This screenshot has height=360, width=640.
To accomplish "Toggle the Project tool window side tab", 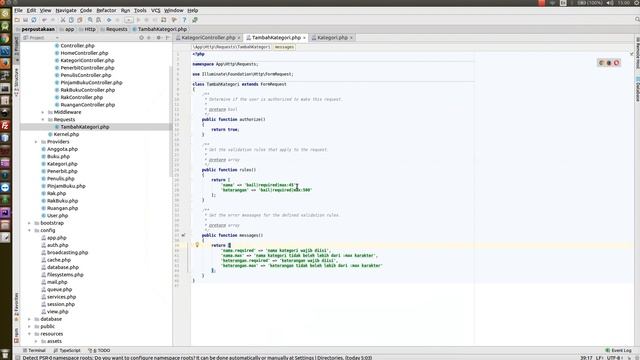I will point(16,48).
